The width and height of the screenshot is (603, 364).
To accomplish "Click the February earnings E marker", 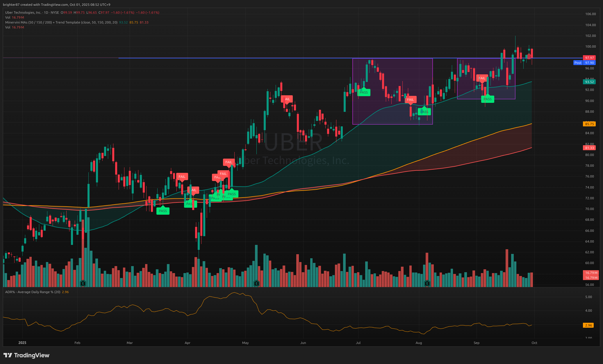I will click(83, 283).
